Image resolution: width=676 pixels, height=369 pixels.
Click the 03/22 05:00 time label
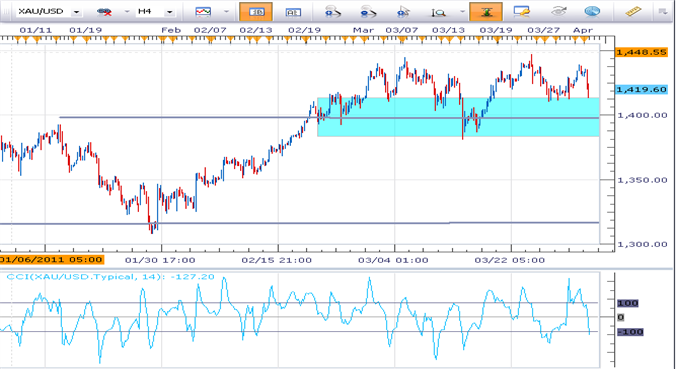pos(510,260)
